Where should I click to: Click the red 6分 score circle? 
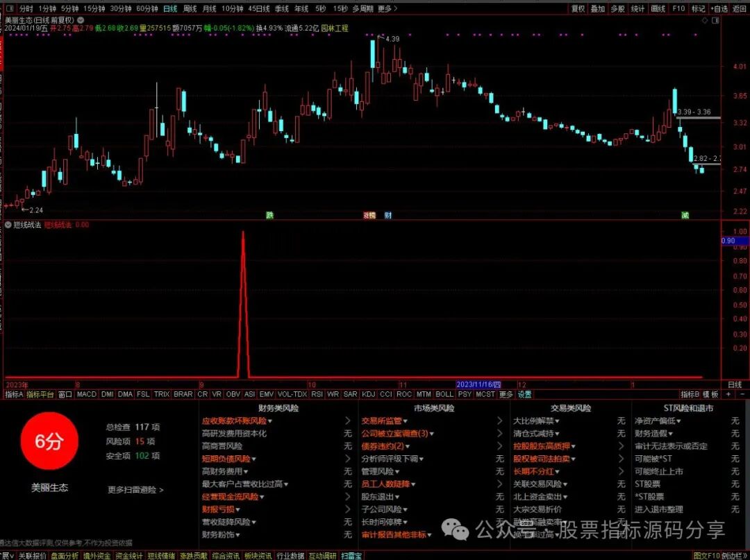point(49,441)
